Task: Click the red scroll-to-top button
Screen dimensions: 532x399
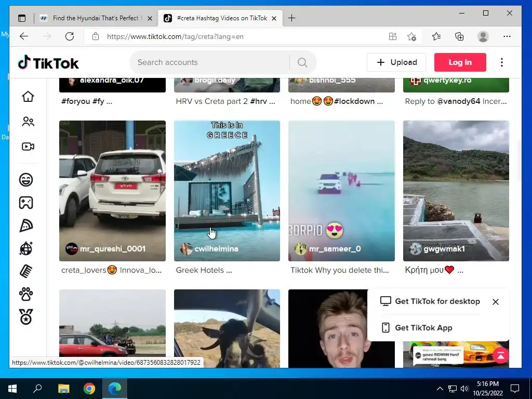Action: [x=500, y=355]
